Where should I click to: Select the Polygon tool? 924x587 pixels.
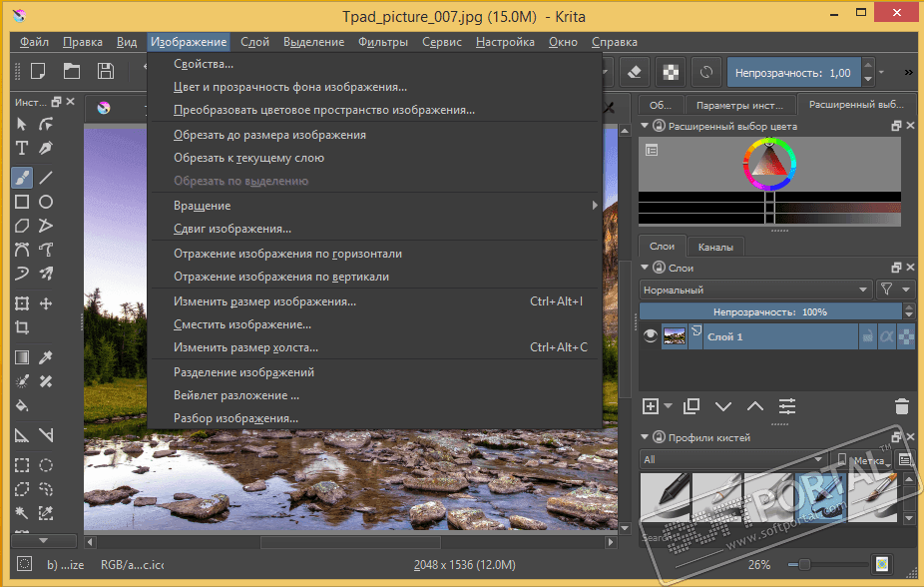click(22, 226)
